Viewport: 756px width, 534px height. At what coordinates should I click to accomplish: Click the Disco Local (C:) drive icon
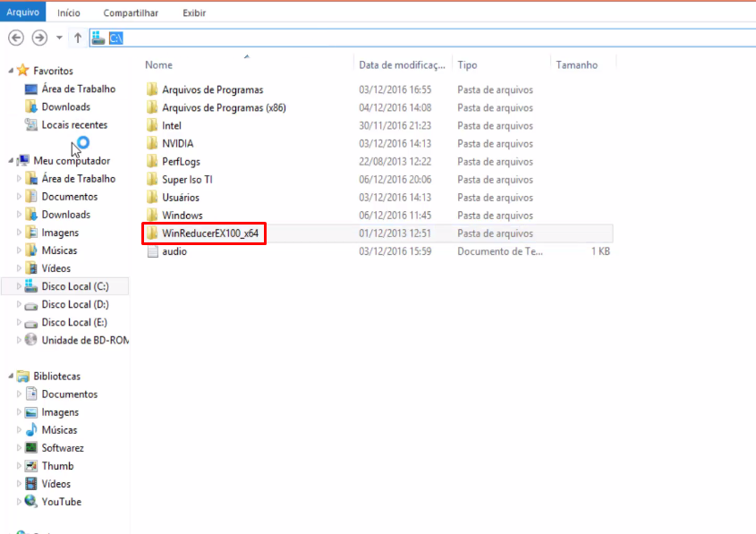(x=30, y=286)
